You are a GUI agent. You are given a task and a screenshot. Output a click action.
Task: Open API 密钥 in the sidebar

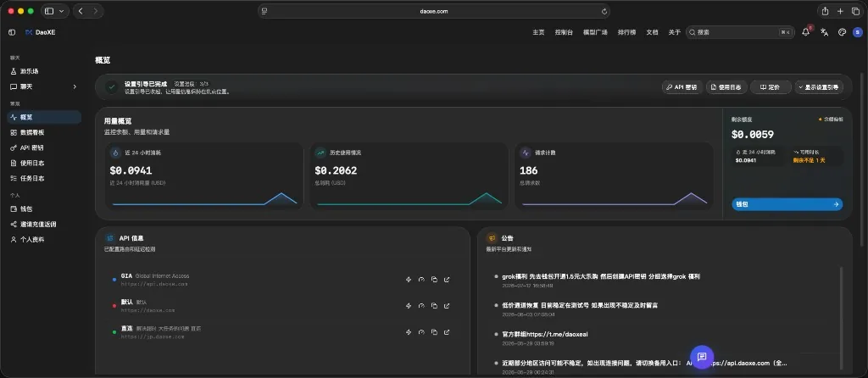44,147
